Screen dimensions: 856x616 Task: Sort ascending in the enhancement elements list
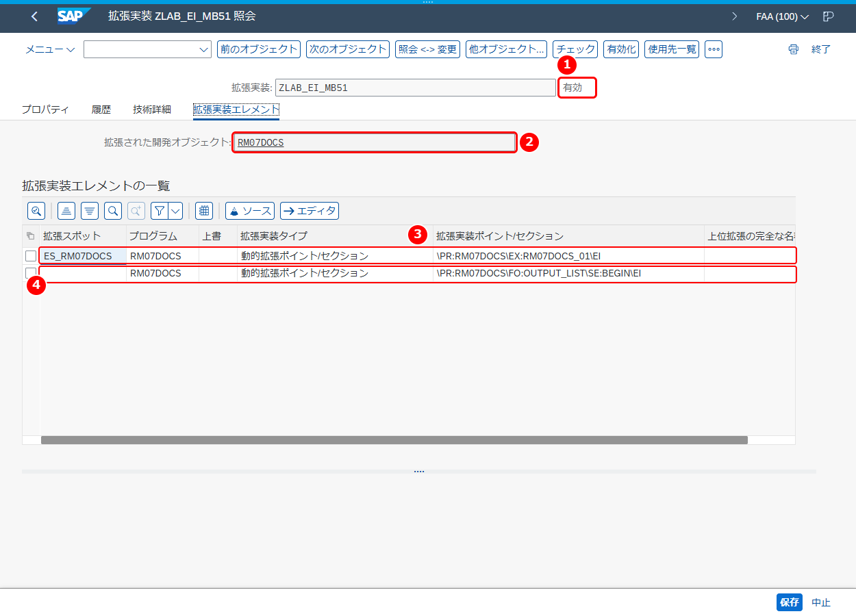point(66,211)
